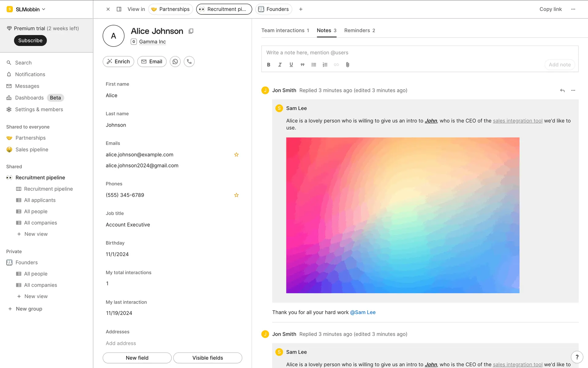Open the Gamma Inc company link

[x=152, y=42]
